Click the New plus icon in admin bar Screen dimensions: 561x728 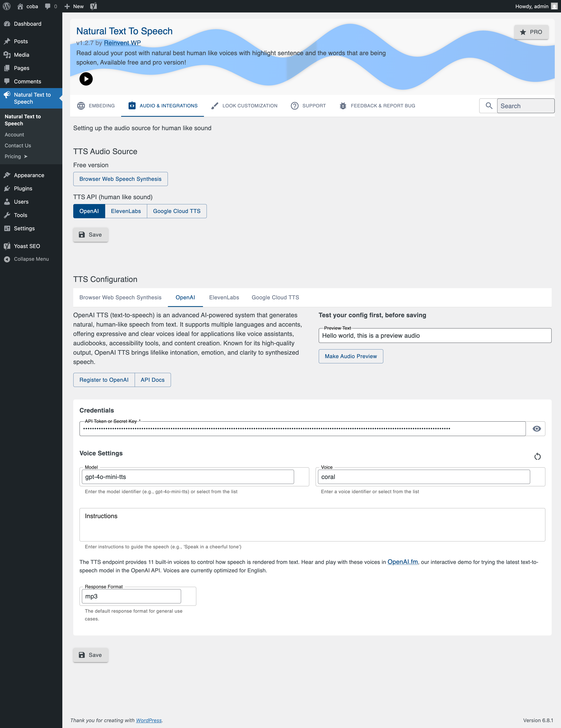[x=67, y=6]
